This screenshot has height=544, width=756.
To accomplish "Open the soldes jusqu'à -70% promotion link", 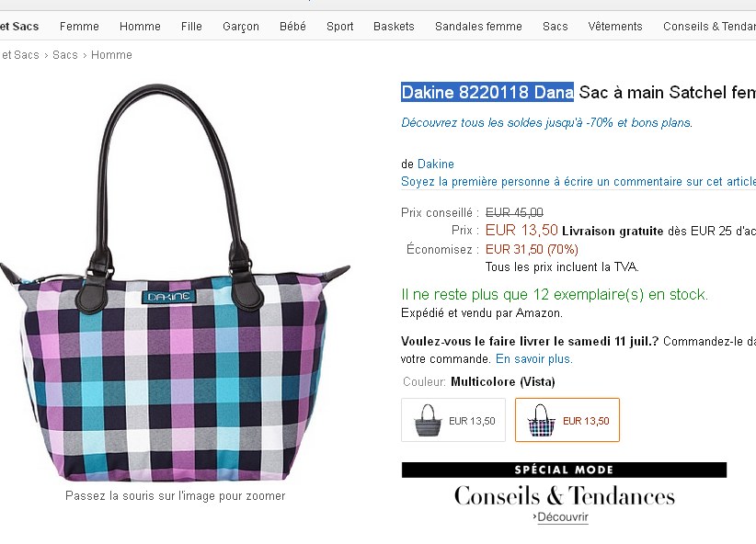I will tap(546, 123).
